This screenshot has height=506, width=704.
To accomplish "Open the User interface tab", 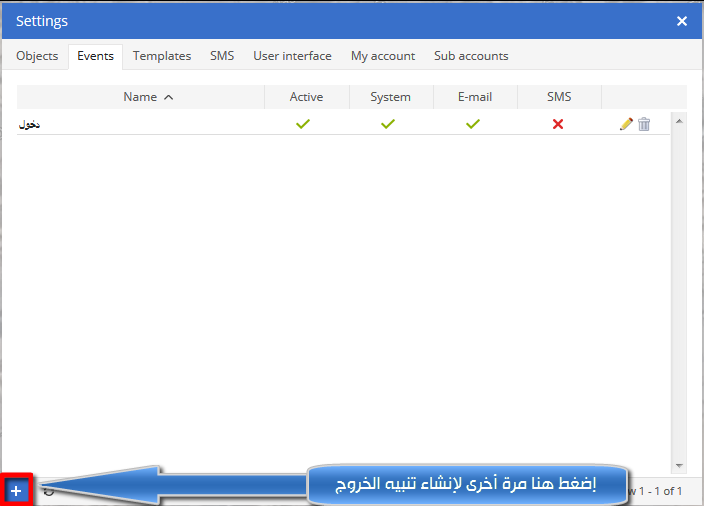I will 292,56.
